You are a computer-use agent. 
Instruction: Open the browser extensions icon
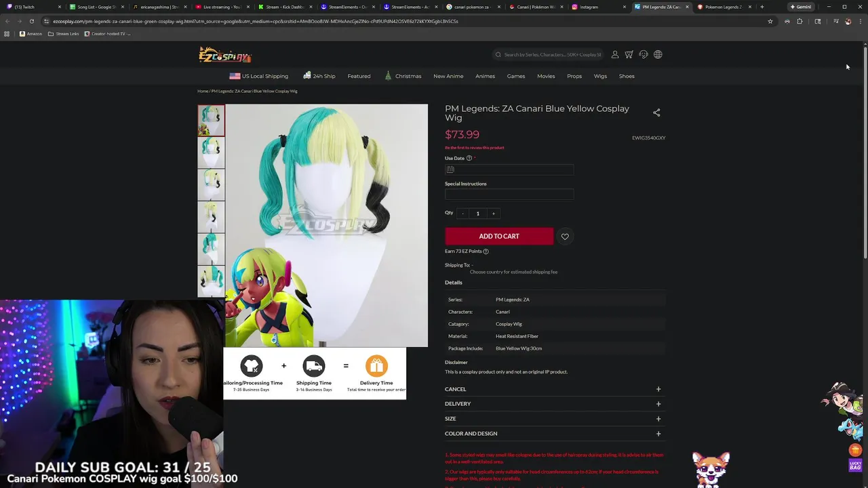800,21
